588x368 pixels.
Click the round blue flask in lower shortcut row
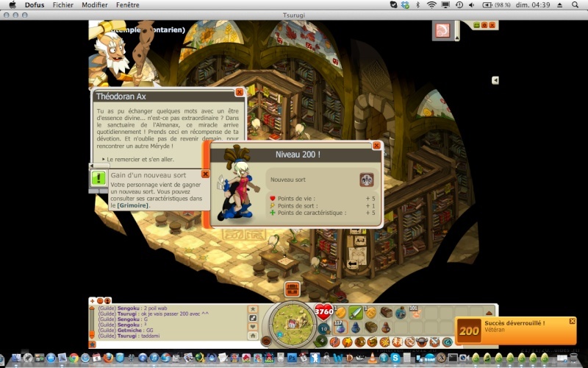(x=356, y=328)
